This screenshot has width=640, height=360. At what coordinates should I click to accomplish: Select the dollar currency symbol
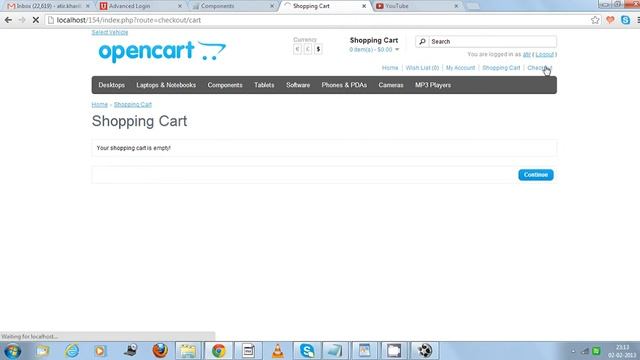point(318,49)
